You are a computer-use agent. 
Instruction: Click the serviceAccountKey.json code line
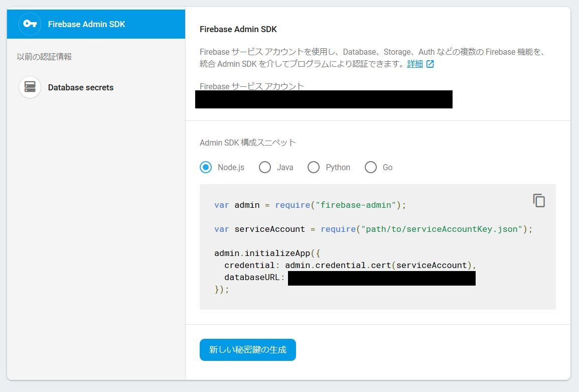pos(373,229)
